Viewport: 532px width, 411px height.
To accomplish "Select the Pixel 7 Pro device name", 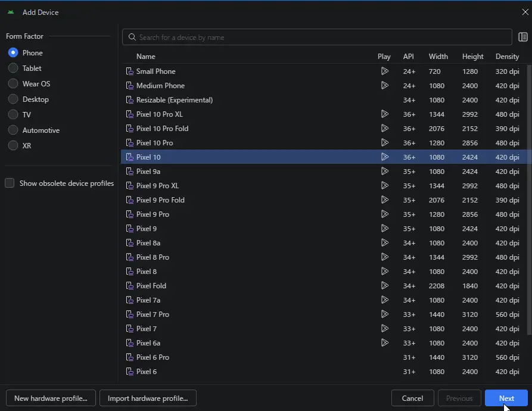I will 153,314.
